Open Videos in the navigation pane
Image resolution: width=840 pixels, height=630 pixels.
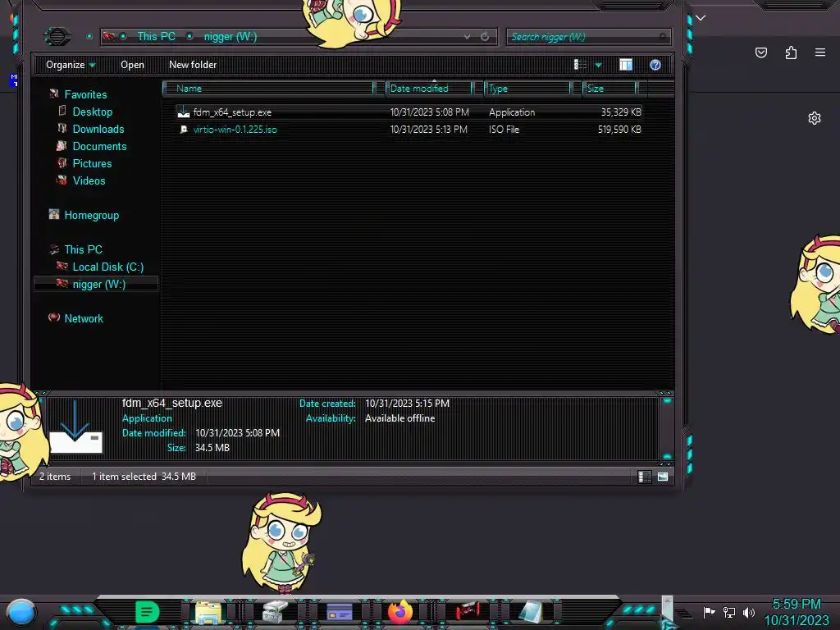pyautogui.click(x=89, y=180)
